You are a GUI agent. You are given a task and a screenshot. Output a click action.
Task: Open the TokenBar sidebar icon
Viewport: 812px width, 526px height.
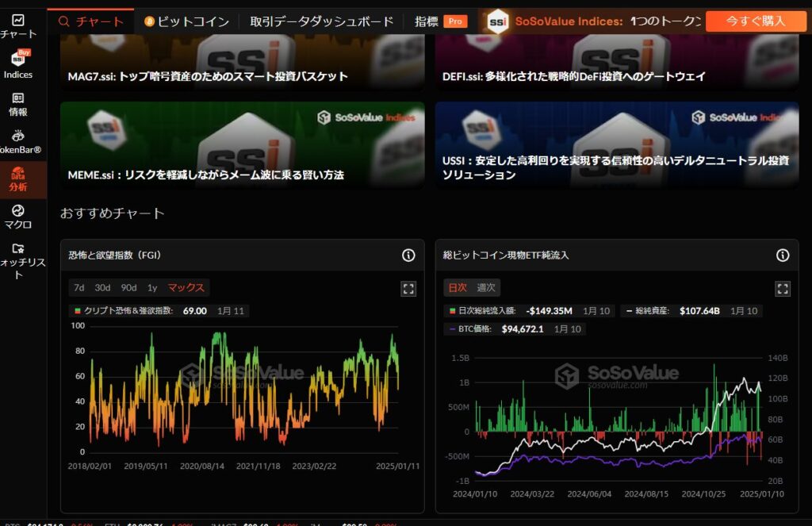click(x=18, y=136)
